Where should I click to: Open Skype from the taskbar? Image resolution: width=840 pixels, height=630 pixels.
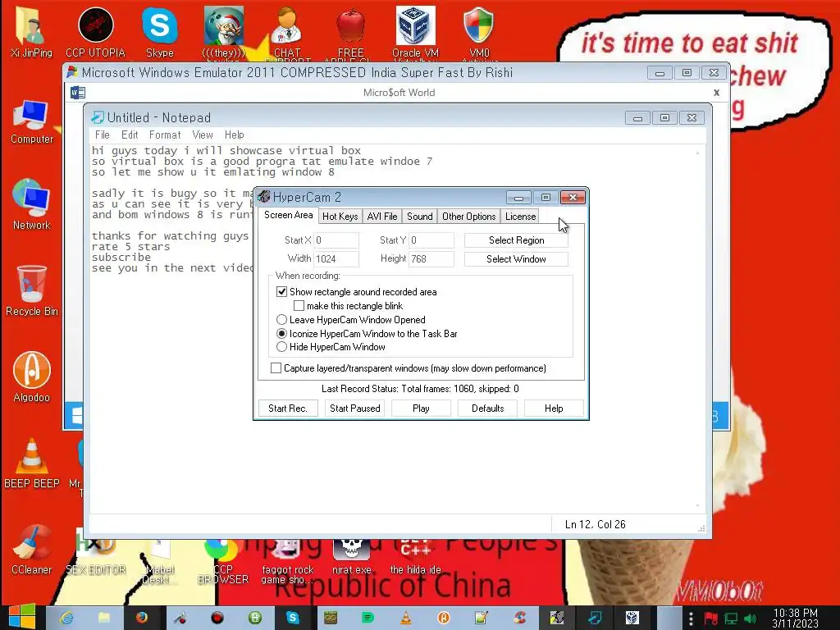[x=293, y=618]
